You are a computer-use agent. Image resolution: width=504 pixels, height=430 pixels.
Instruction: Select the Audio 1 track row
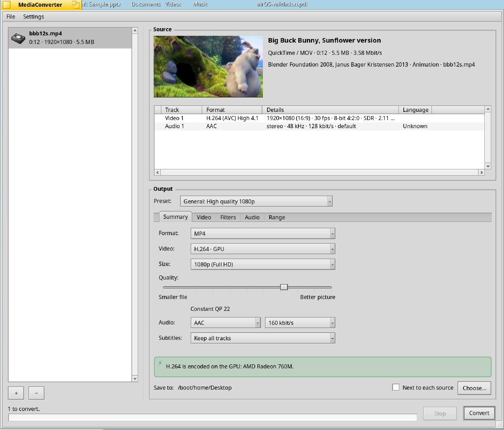[319, 126]
